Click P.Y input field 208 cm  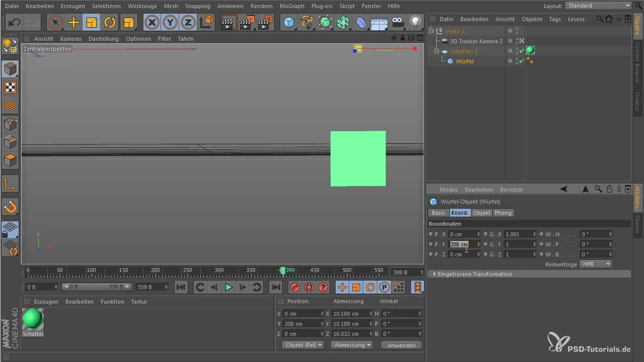point(464,244)
